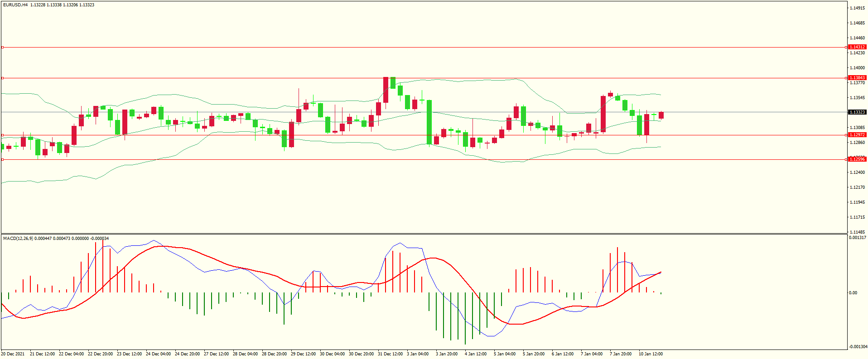Click the MACD(12,26,9) indicator label
Image resolution: width=868 pixels, height=359 pixels.
point(18,239)
